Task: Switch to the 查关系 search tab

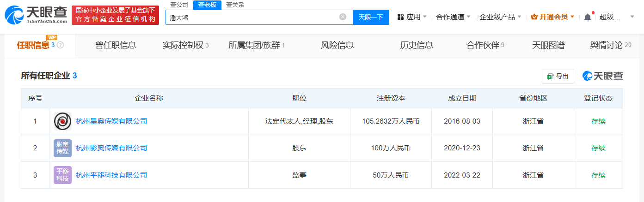Action: point(235,5)
